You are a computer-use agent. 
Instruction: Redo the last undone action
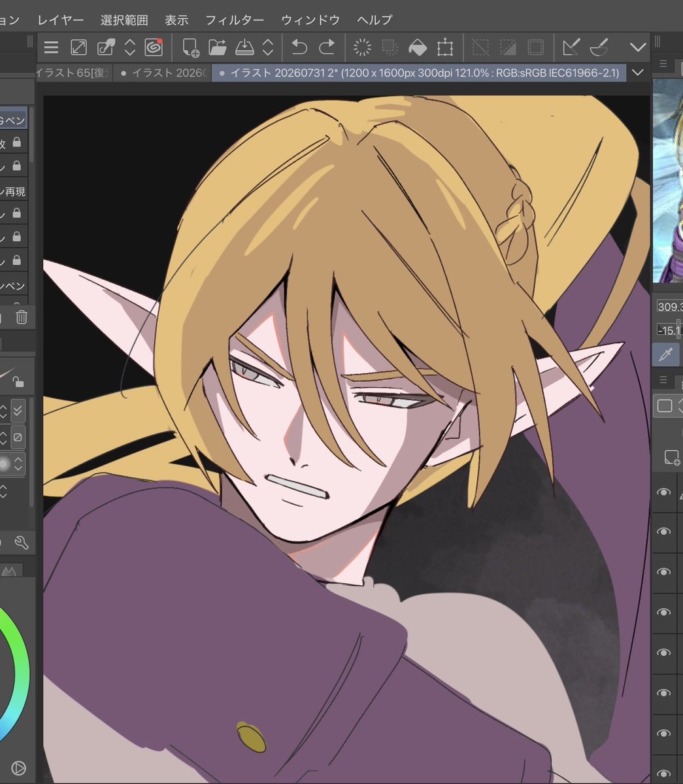click(327, 48)
